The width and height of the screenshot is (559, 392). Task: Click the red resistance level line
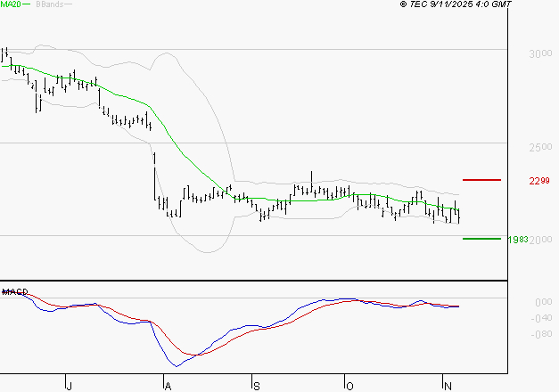click(481, 180)
